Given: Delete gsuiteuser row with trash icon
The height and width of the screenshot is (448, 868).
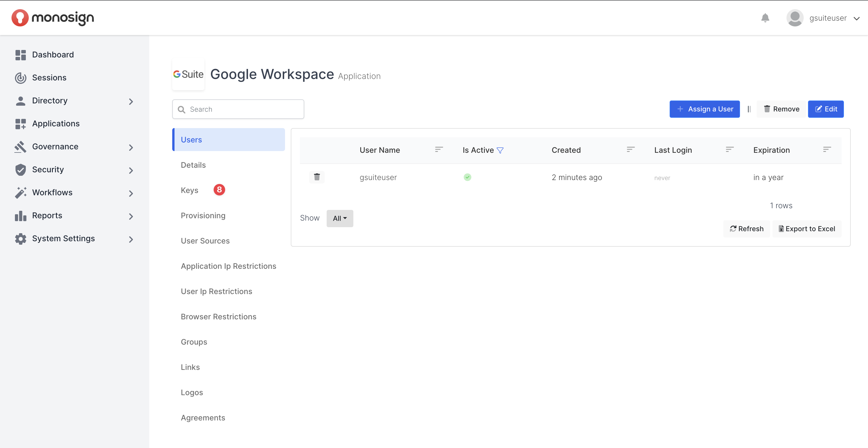Looking at the screenshot, I should point(317,177).
